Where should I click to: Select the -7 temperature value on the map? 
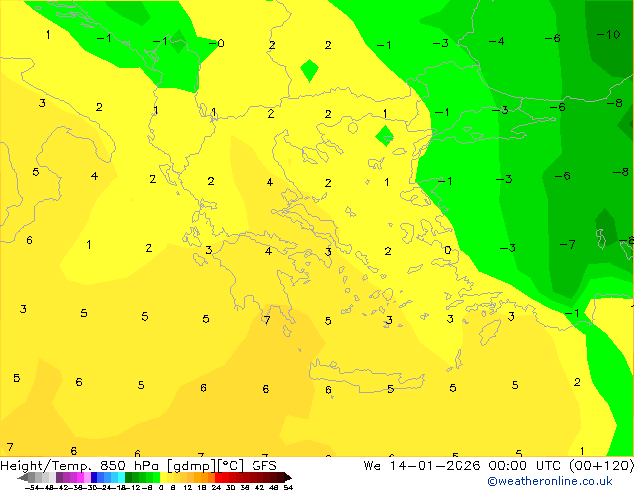coord(567,245)
